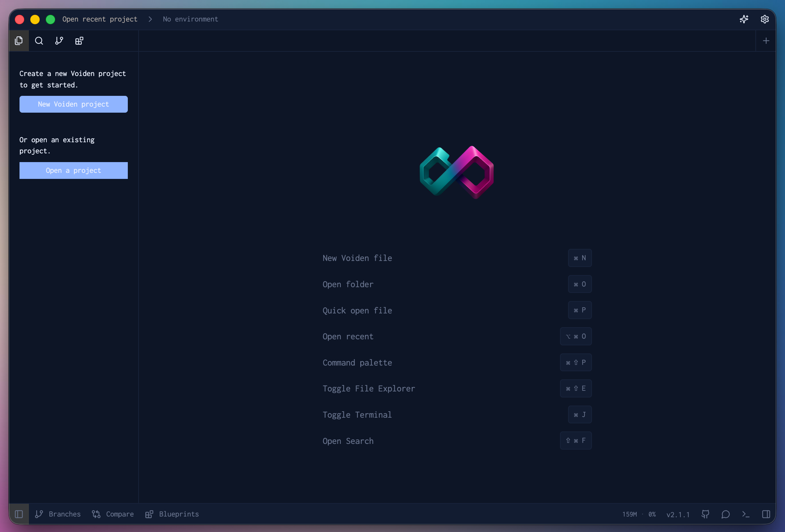785x532 pixels.
Task: Open the feedback chat bubble icon
Action: 725,514
